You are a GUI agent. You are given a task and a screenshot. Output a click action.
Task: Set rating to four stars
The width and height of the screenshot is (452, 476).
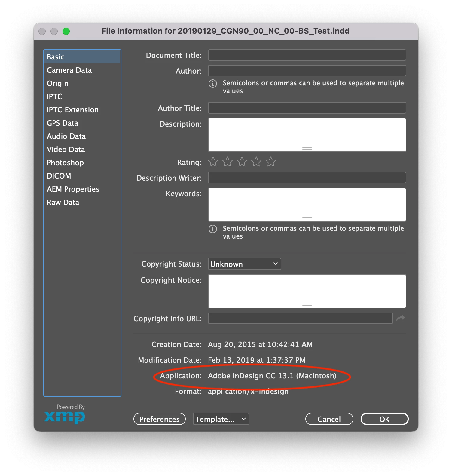pos(256,162)
